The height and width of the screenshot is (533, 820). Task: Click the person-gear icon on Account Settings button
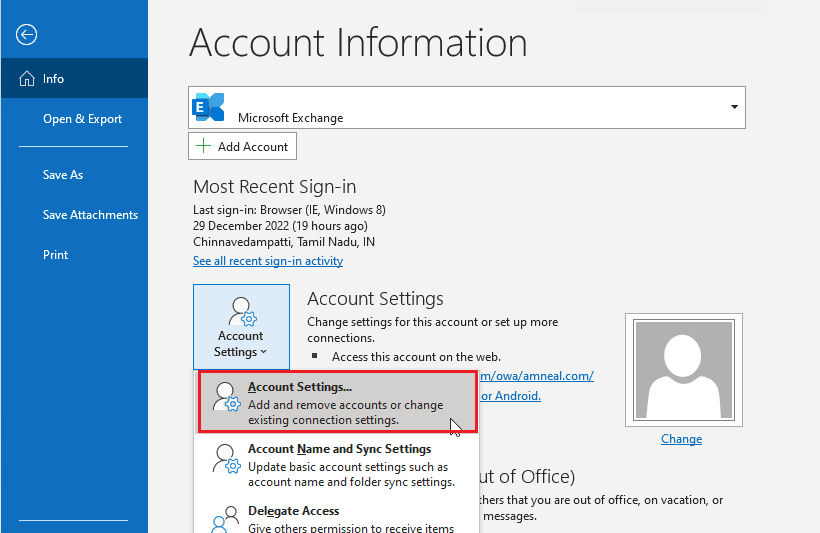[x=243, y=312]
